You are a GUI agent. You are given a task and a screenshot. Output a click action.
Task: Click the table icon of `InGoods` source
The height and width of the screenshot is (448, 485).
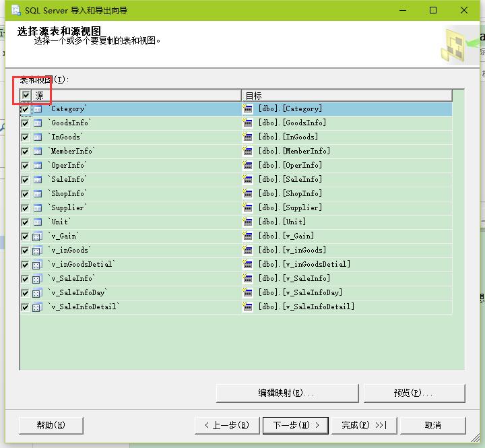click(38, 137)
